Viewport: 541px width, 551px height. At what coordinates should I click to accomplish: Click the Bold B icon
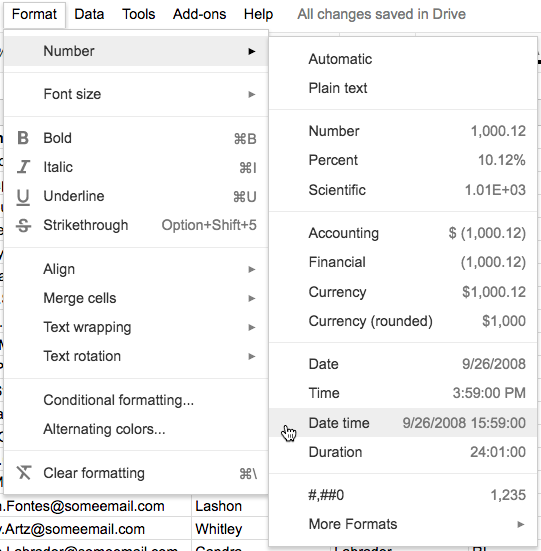click(x=23, y=138)
